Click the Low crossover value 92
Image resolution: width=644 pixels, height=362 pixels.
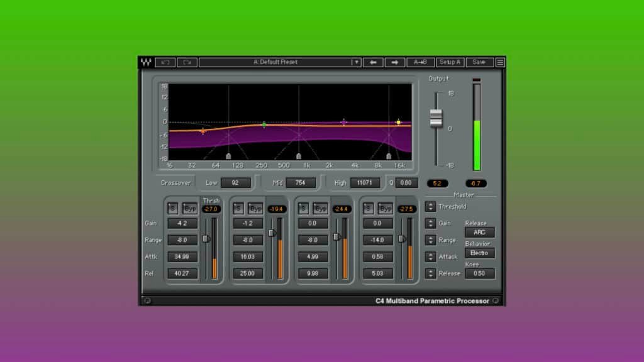236,183
